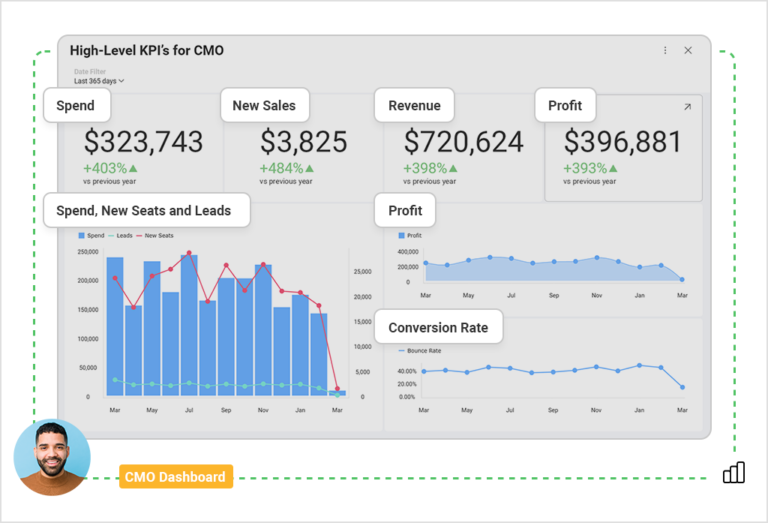Select the New Sales label card
The image size is (768, 523).
(x=264, y=105)
